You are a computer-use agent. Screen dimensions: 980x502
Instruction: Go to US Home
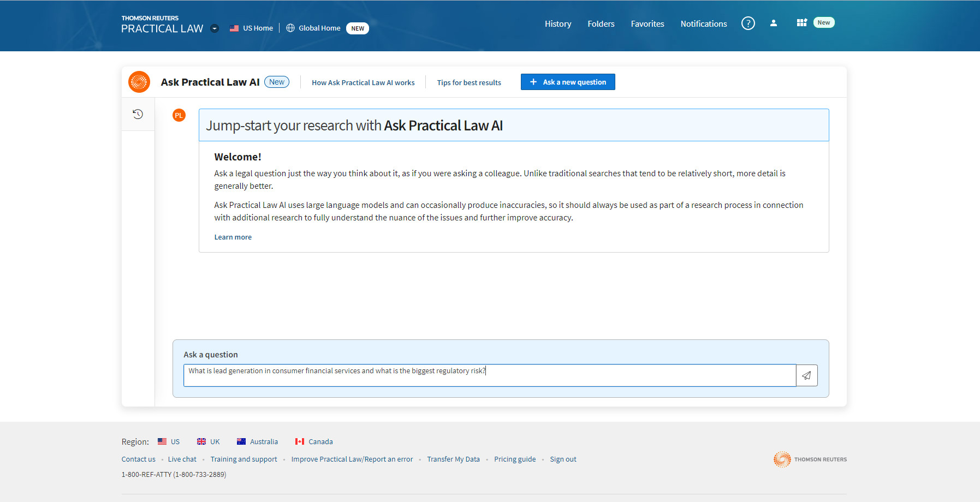(x=258, y=28)
